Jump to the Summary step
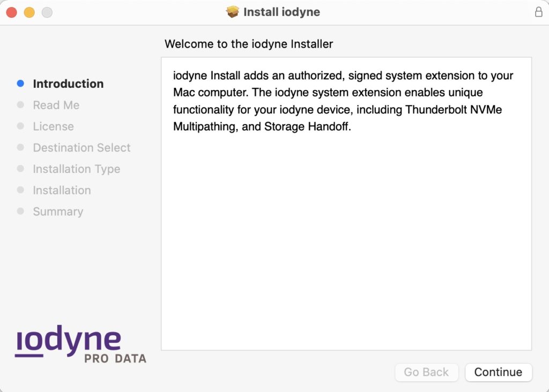 coord(58,212)
